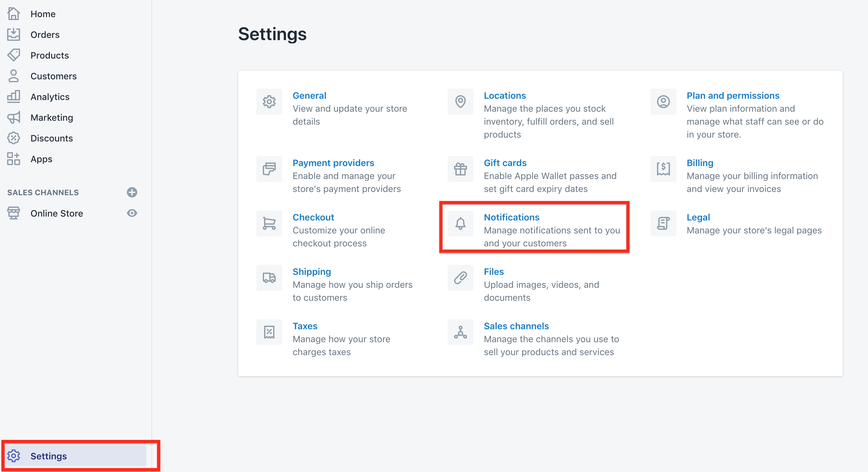Viewport: 868px width, 472px height.
Task: Open the Payment providers link
Action: click(333, 163)
